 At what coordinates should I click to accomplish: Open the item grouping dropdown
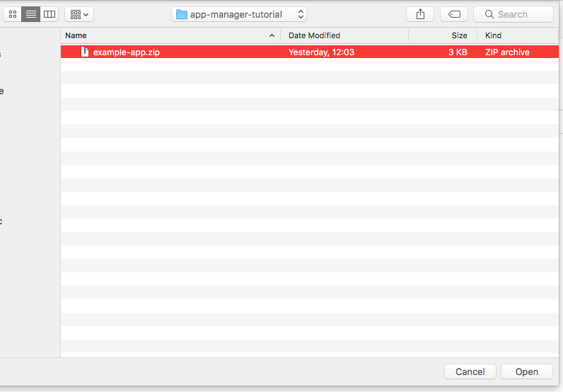pyautogui.click(x=79, y=14)
